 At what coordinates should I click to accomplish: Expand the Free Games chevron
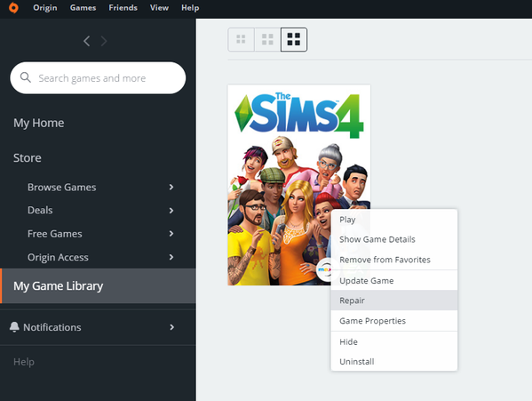(x=171, y=234)
